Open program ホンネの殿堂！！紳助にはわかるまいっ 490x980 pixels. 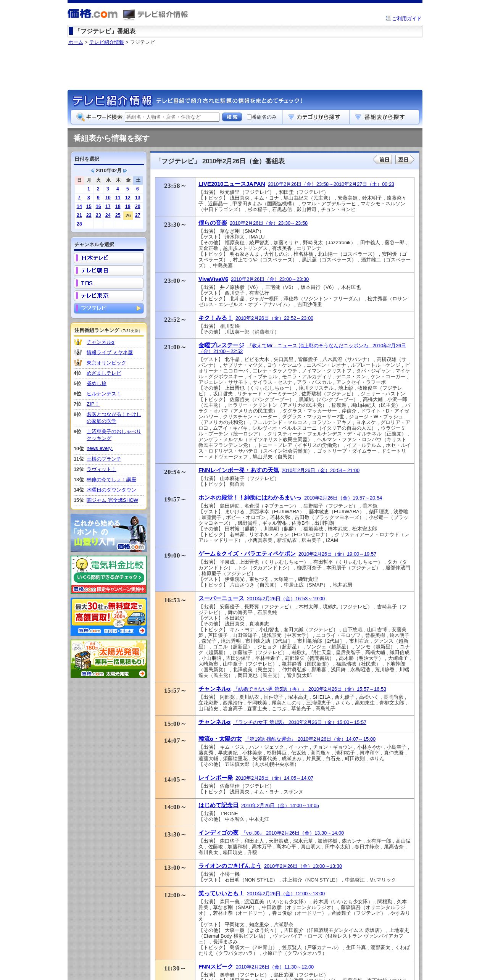click(x=250, y=498)
